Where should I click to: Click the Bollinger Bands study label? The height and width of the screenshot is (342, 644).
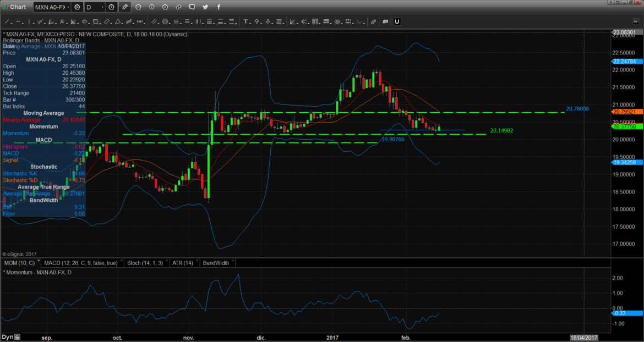[41, 41]
